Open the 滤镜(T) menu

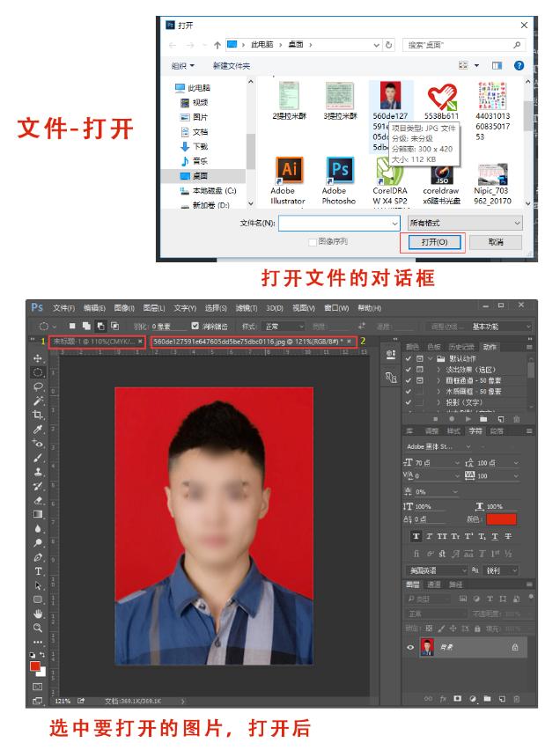click(x=247, y=308)
